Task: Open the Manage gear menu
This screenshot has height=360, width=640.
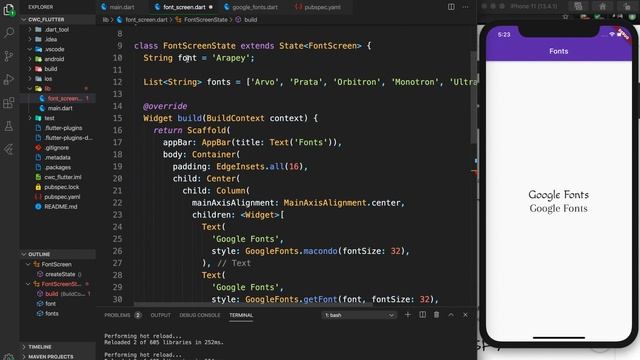Action: click(9, 356)
